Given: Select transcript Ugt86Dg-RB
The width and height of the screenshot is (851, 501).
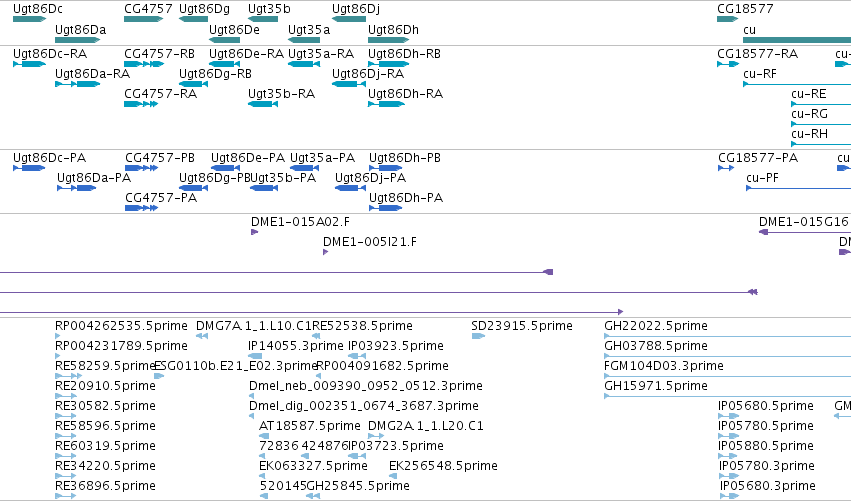Looking at the screenshot, I should click(x=193, y=84).
